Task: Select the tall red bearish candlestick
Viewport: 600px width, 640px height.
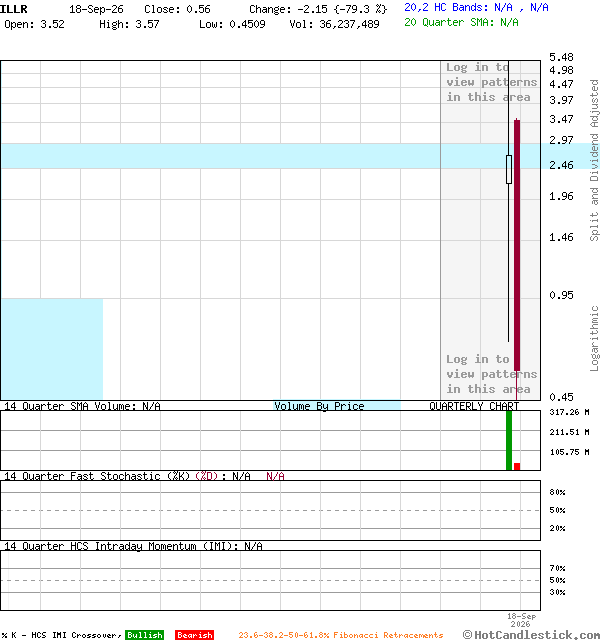Action: click(517, 245)
